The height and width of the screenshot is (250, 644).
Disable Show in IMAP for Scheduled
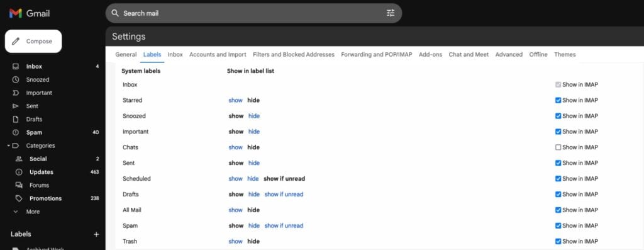pyautogui.click(x=558, y=178)
